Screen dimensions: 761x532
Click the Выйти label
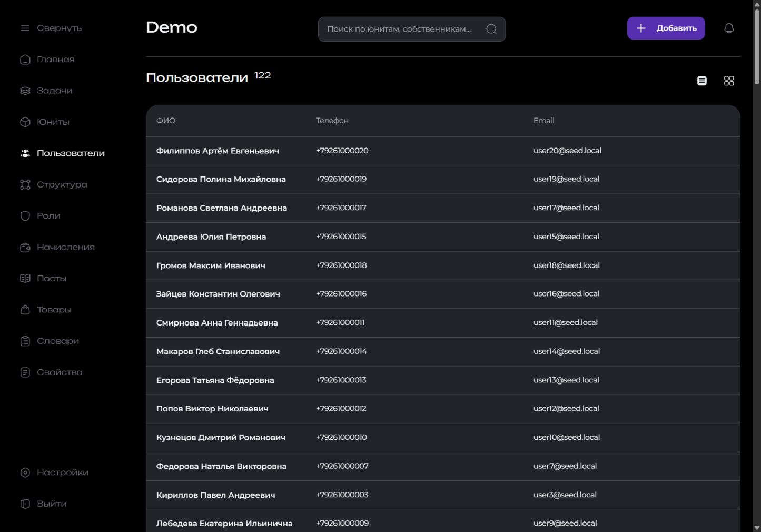tap(52, 504)
